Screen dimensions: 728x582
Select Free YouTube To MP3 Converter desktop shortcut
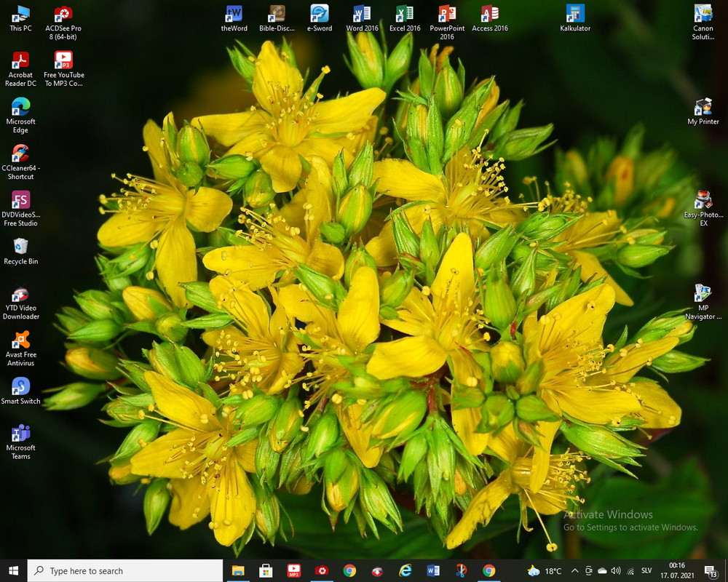click(x=63, y=69)
